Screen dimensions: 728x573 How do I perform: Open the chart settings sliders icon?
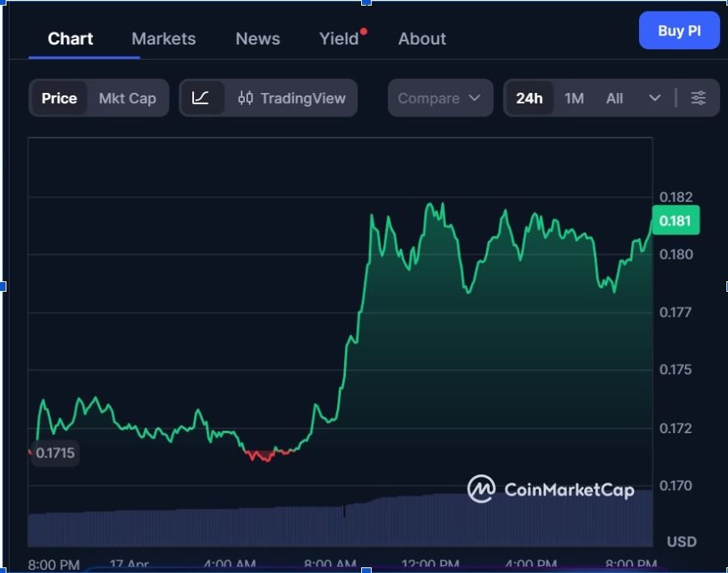point(698,98)
